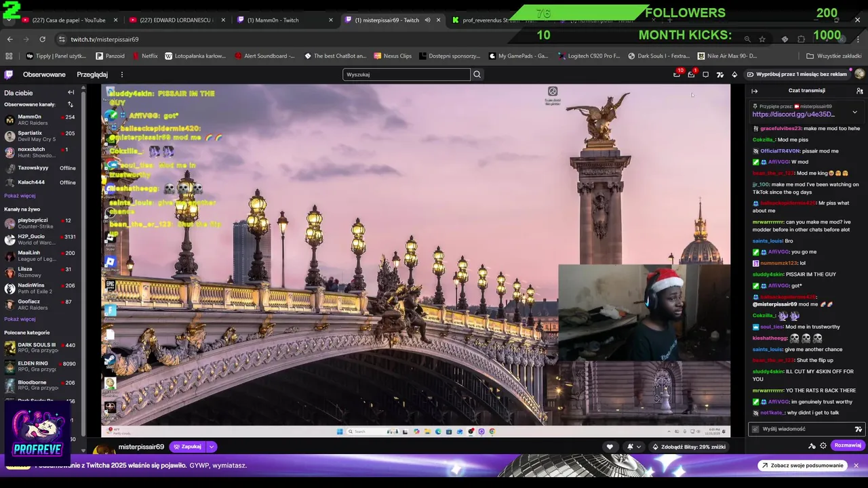Image resolution: width=868 pixels, height=488 pixels.
Task: Click gracefulvibes23 username in chat
Action: click(781, 128)
